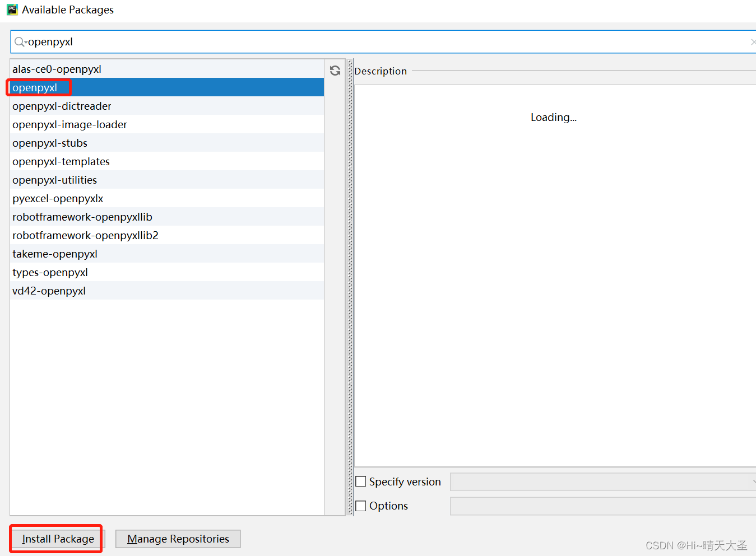Select types-openpyxl package
756x556 pixels.
167,272
